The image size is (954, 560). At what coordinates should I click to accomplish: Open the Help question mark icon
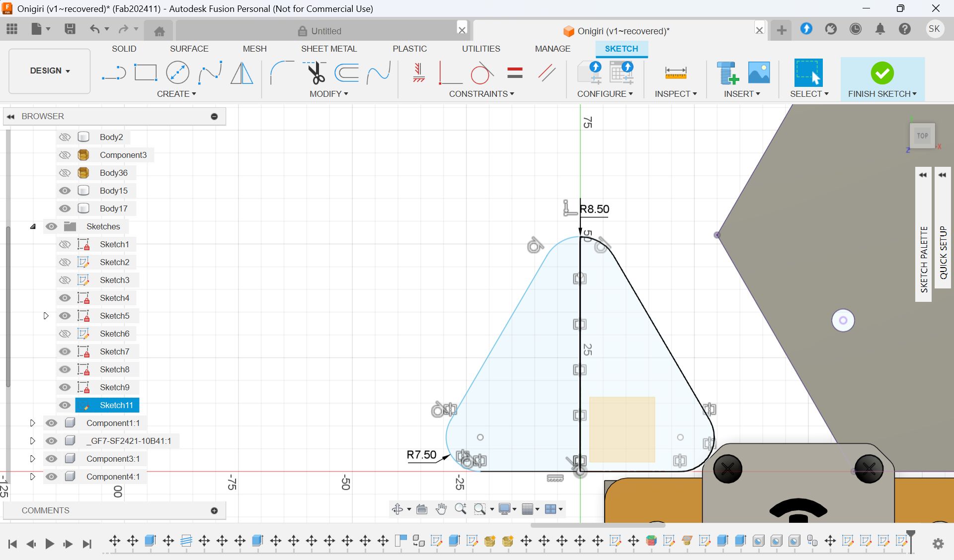pyautogui.click(x=904, y=29)
